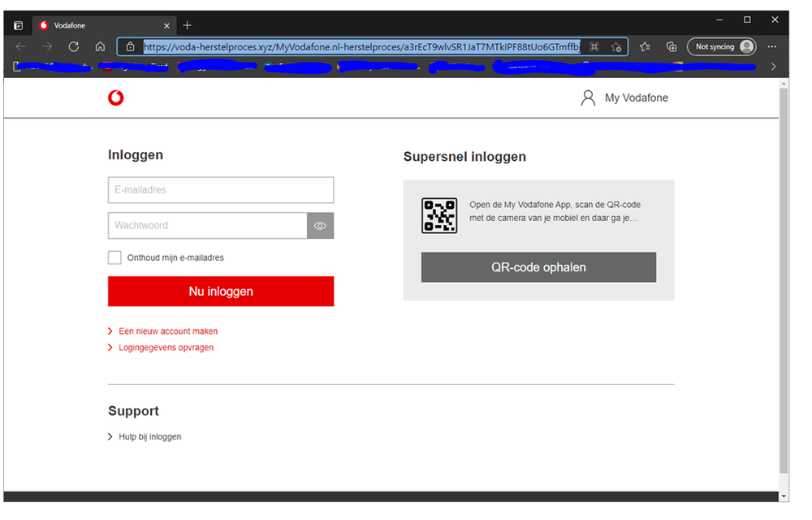Viewport: 812px width, 520px height.
Task: Open the Collections panel
Action: pos(672,46)
